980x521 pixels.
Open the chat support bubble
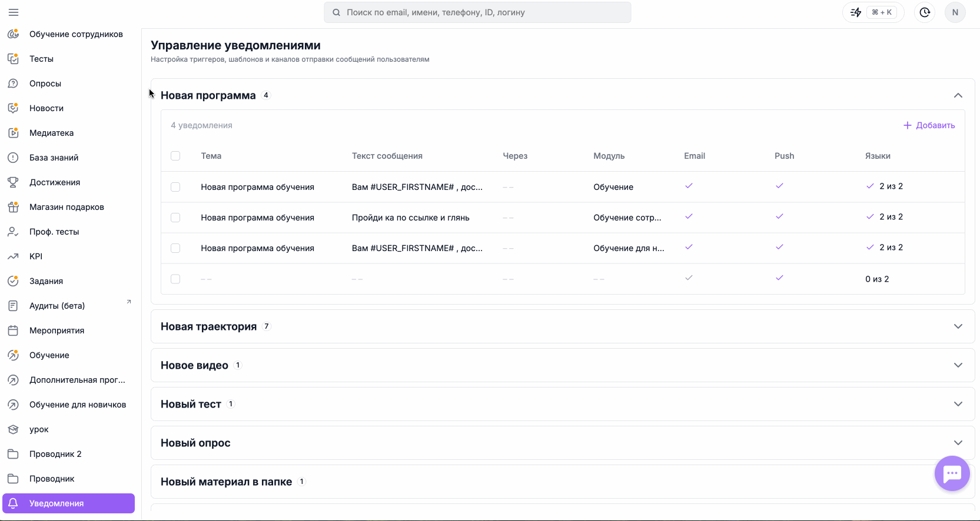pyautogui.click(x=952, y=473)
